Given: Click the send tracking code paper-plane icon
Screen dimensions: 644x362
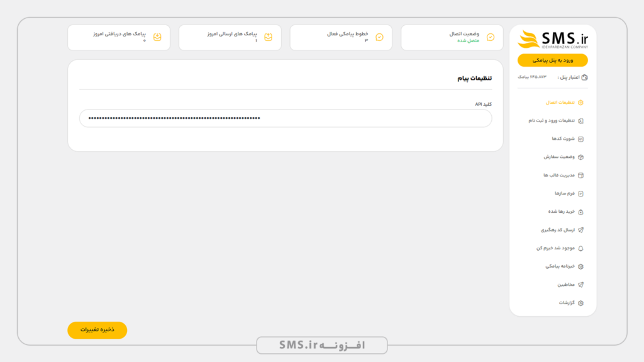Looking at the screenshot, I should point(580,230).
